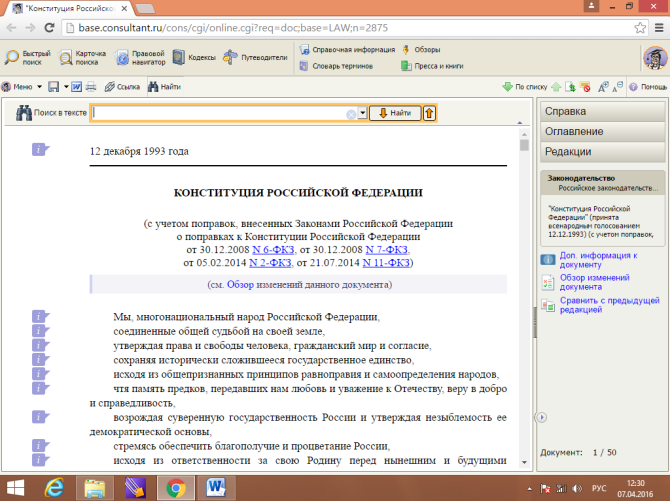
Task: Click the Ссылка link button
Action: pyautogui.click(x=122, y=87)
